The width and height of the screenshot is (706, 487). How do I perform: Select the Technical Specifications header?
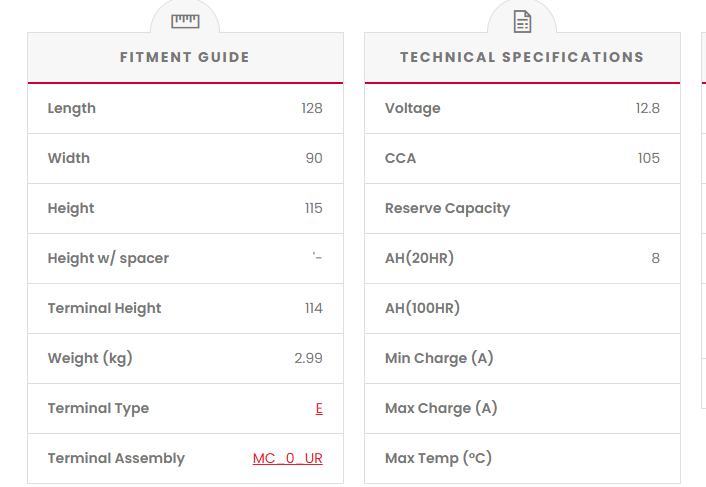[522, 57]
